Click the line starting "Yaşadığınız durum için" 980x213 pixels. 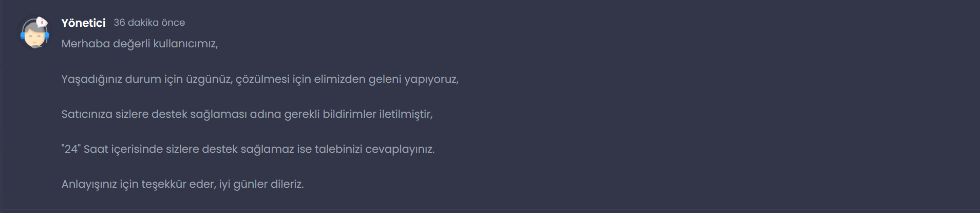click(x=260, y=79)
